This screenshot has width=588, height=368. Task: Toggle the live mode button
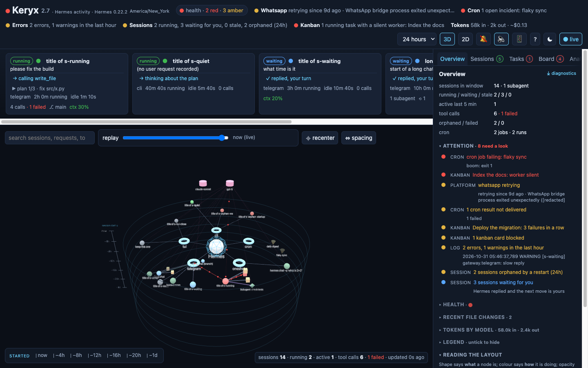coord(571,39)
